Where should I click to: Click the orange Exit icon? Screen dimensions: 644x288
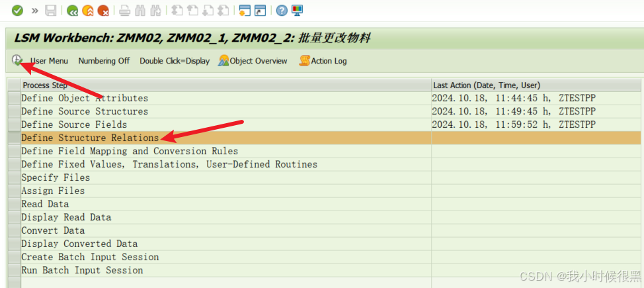88,11
